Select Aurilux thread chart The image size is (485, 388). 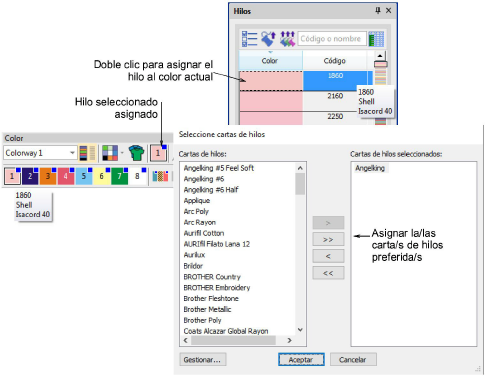(194, 255)
